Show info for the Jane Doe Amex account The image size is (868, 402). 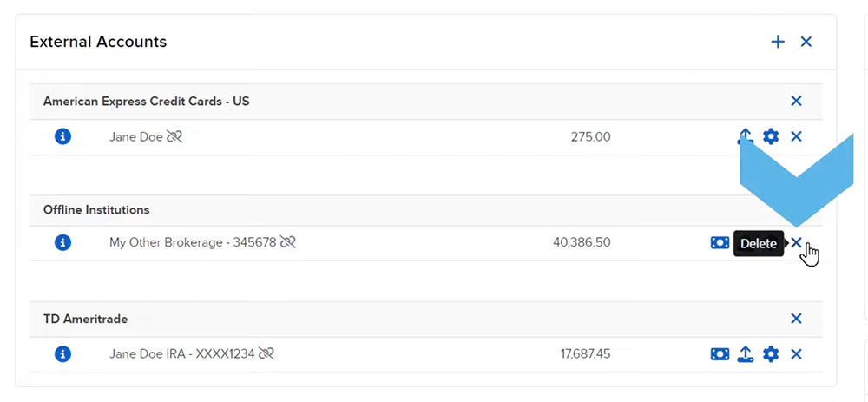62,136
